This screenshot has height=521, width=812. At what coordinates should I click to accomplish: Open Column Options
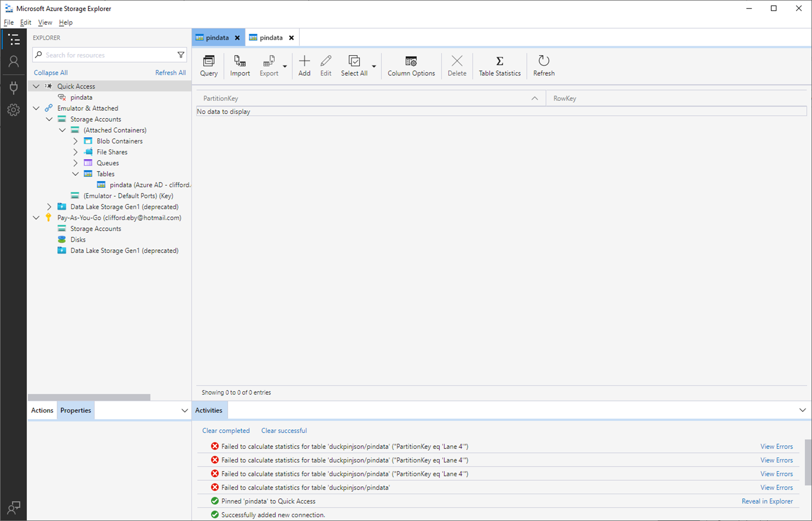click(411, 66)
